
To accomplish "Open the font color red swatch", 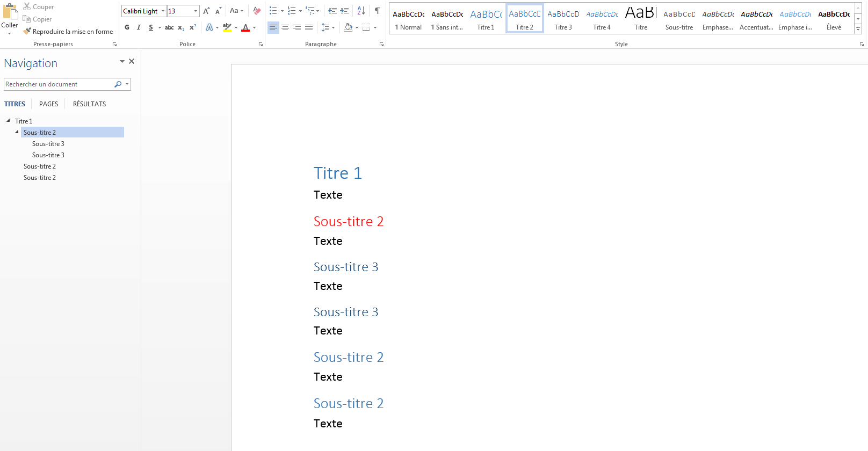I will (245, 27).
